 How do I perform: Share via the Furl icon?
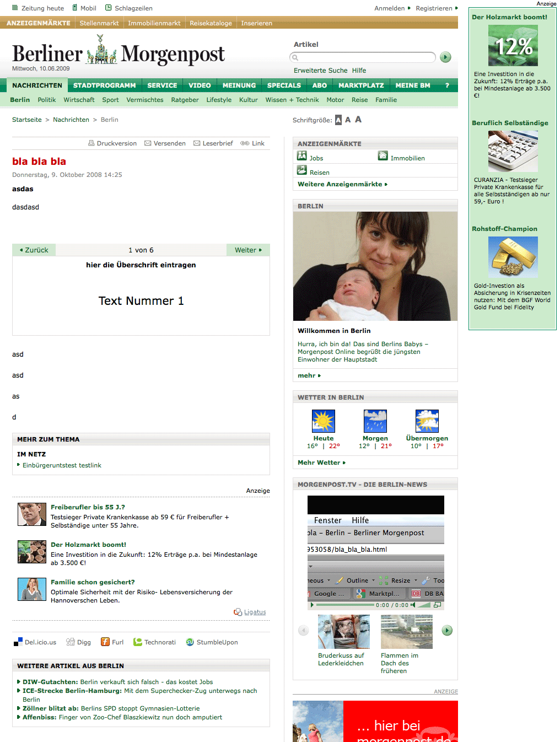(x=105, y=642)
